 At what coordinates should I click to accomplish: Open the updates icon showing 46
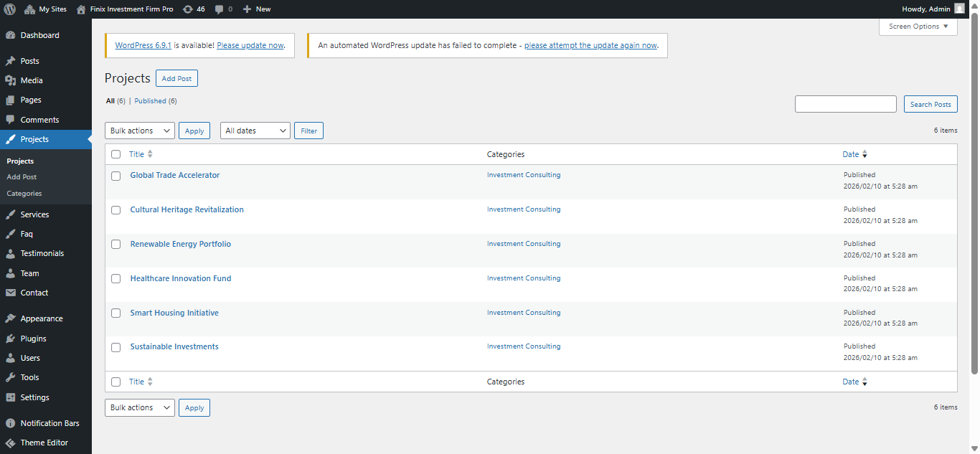coord(188,9)
